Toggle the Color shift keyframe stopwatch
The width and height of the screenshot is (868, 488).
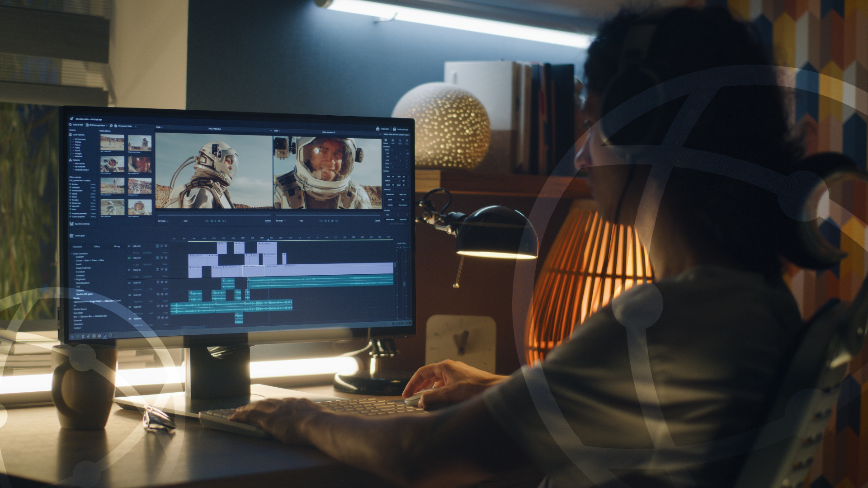coord(70,206)
